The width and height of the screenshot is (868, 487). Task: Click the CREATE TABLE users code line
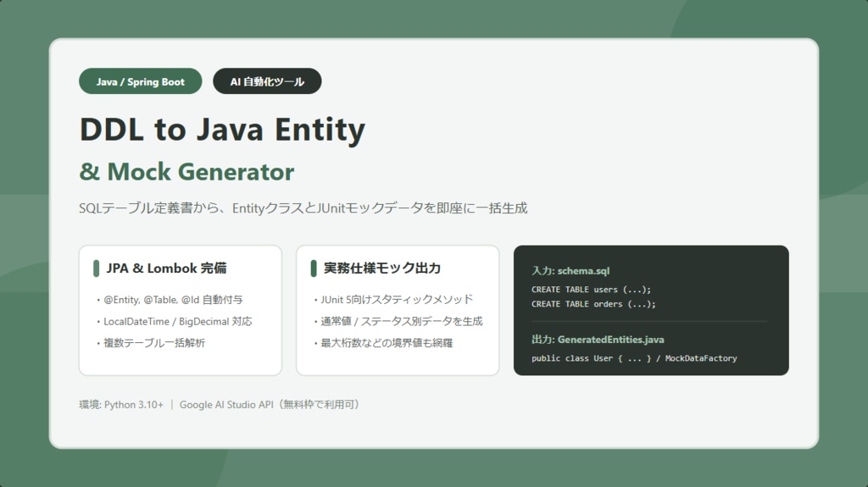coord(591,290)
